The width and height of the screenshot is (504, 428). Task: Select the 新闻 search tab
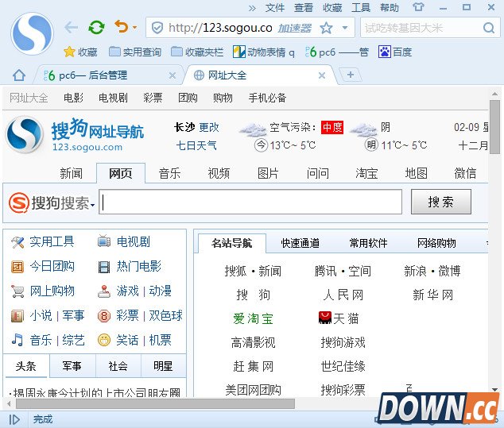click(x=71, y=173)
